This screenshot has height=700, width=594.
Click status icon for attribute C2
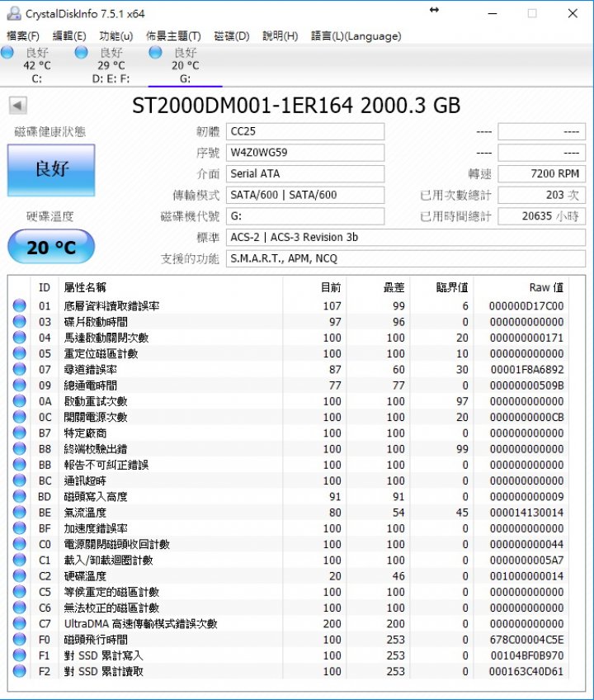coord(19,576)
